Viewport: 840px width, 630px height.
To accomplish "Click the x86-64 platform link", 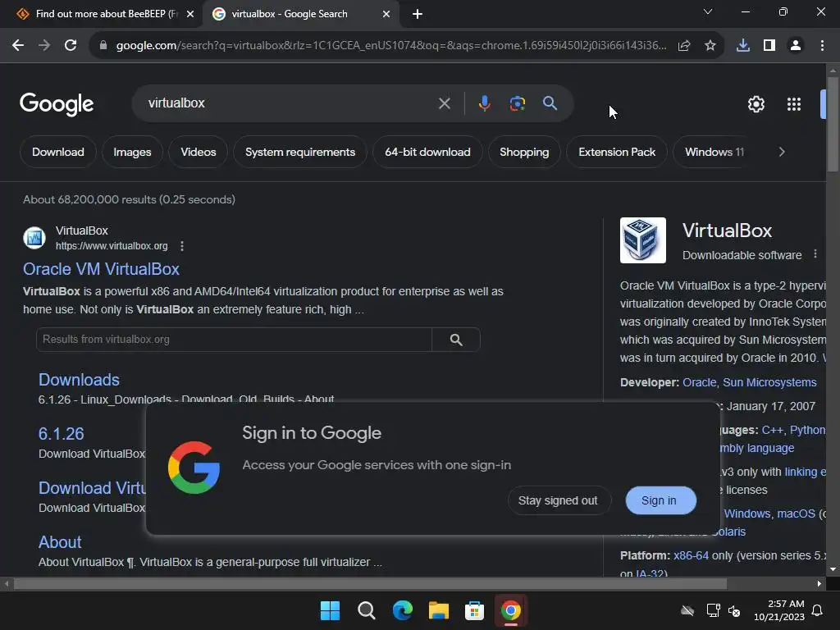I will (691, 555).
